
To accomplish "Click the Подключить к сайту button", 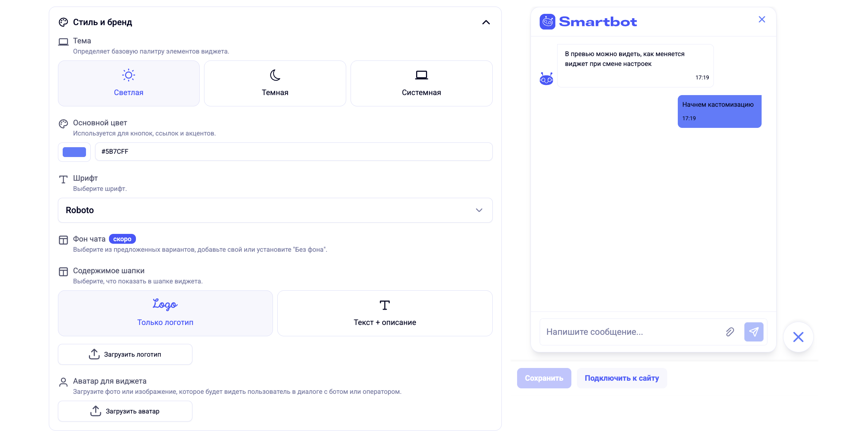I will coord(622,378).
